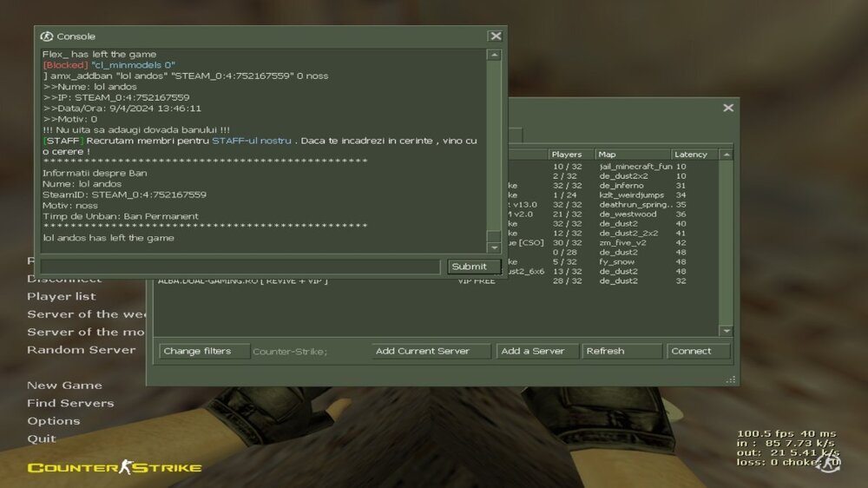
Task: Click the console command input field
Action: click(x=240, y=267)
